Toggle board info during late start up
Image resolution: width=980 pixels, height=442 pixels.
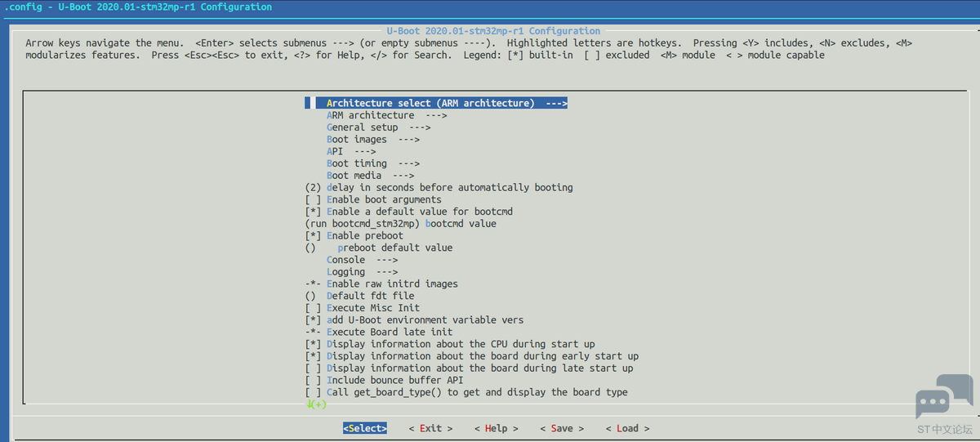click(469, 368)
